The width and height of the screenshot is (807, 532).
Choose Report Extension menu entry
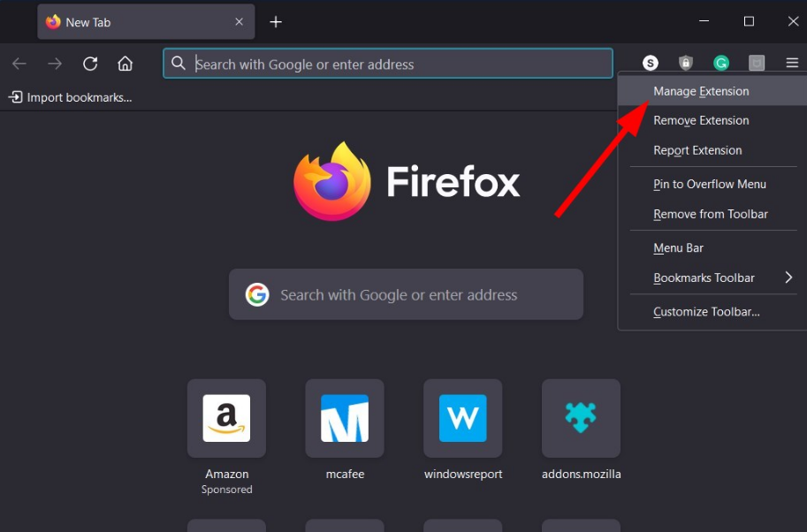pos(712,150)
